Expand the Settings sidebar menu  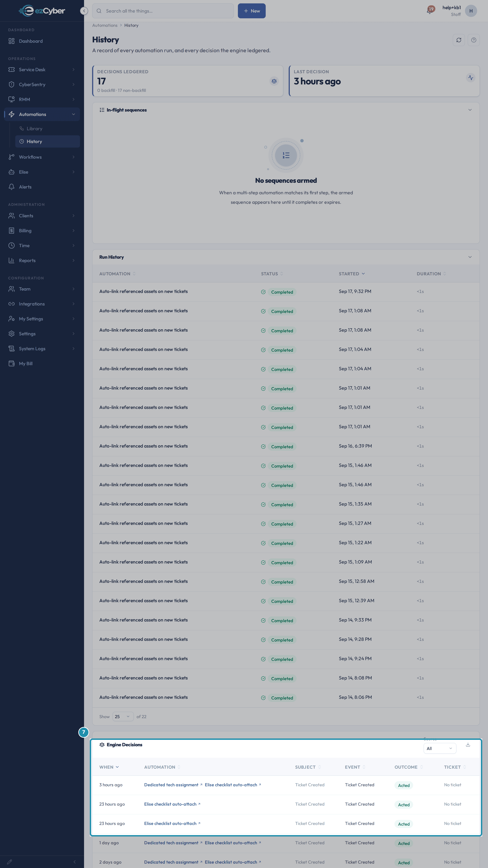[42, 334]
